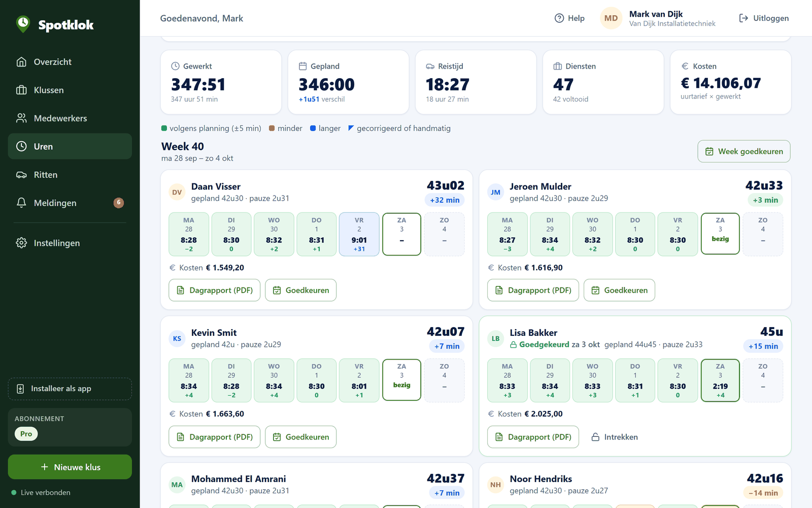Select Kevin Smit's Saturday 'bezig' cell
This screenshot has width=812, height=508.
[x=402, y=380]
